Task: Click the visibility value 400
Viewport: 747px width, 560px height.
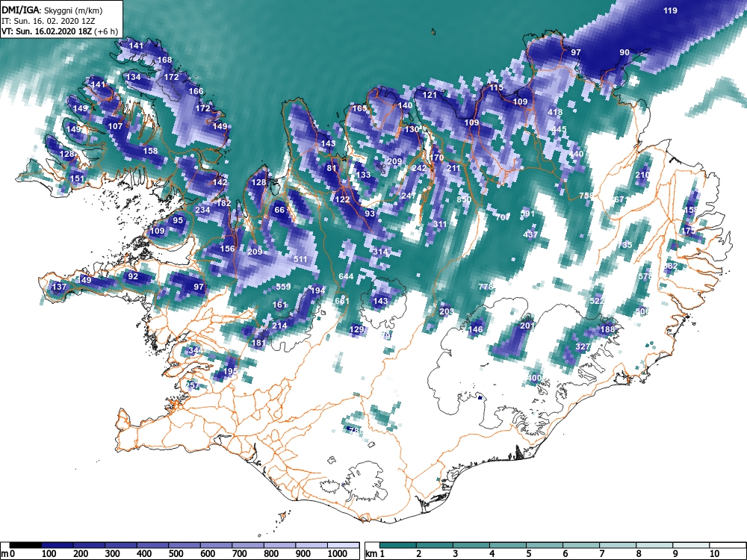Action: (x=534, y=378)
